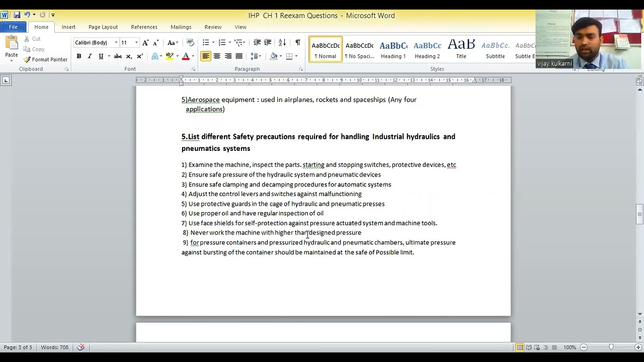Toggle Align Text Left button

pyautogui.click(x=206, y=56)
